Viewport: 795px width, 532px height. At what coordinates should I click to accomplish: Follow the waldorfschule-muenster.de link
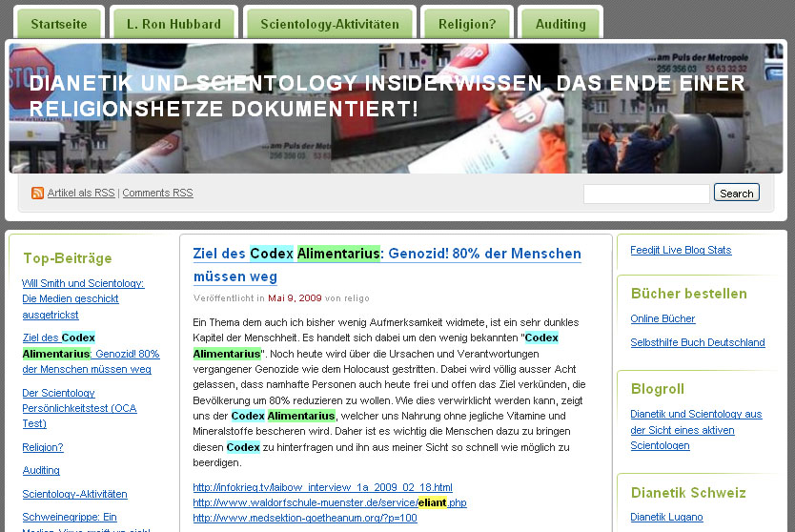329,502
